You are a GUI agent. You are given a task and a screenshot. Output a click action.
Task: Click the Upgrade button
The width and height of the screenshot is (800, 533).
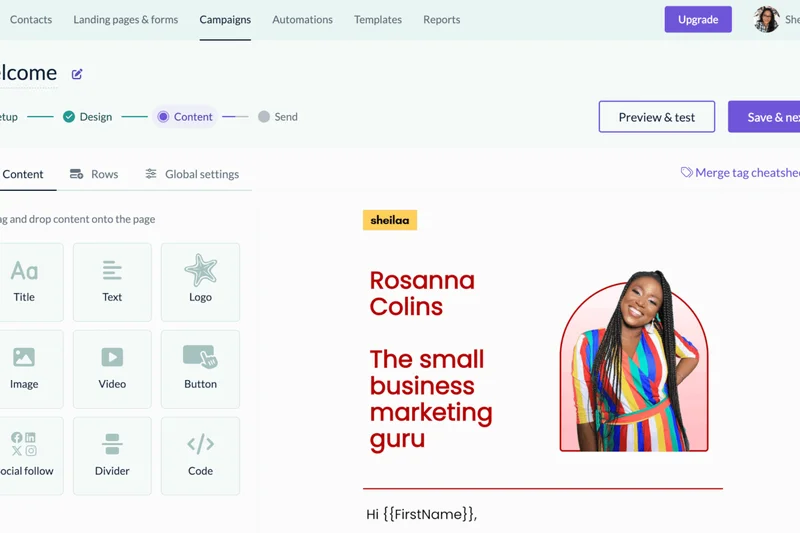click(698, 19)
